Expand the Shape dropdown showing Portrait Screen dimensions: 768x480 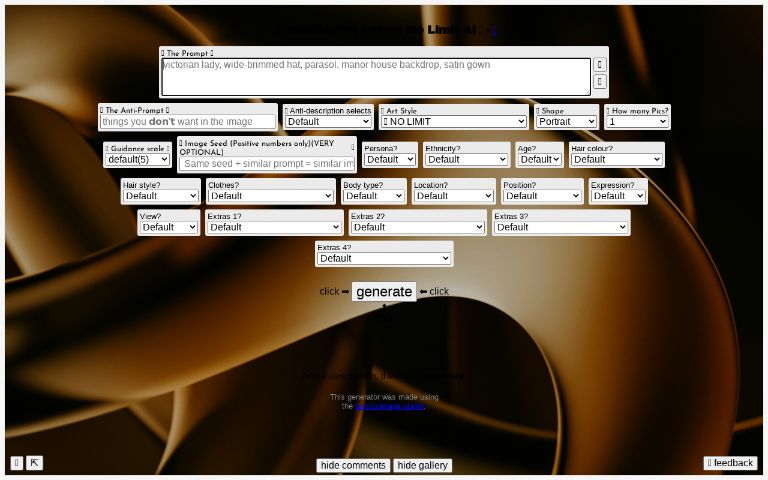(x=566, y=121)
